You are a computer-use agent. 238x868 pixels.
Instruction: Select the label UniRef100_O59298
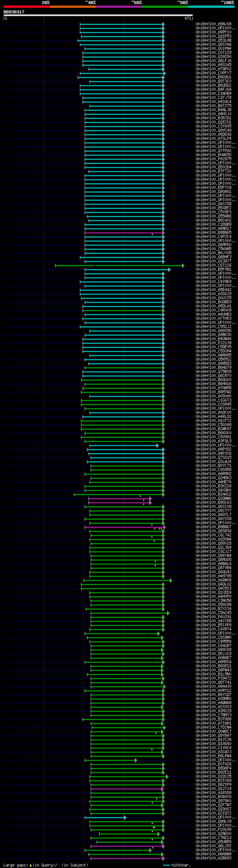(213, 604)
